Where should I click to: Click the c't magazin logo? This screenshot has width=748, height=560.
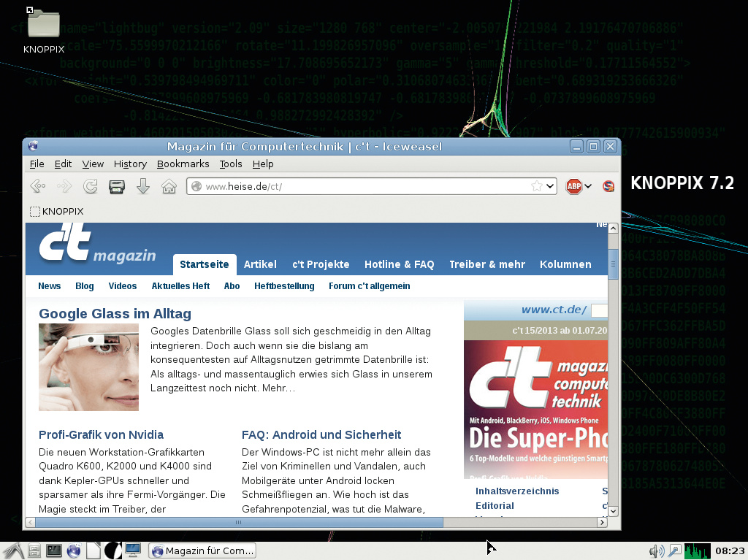(97, 243)
